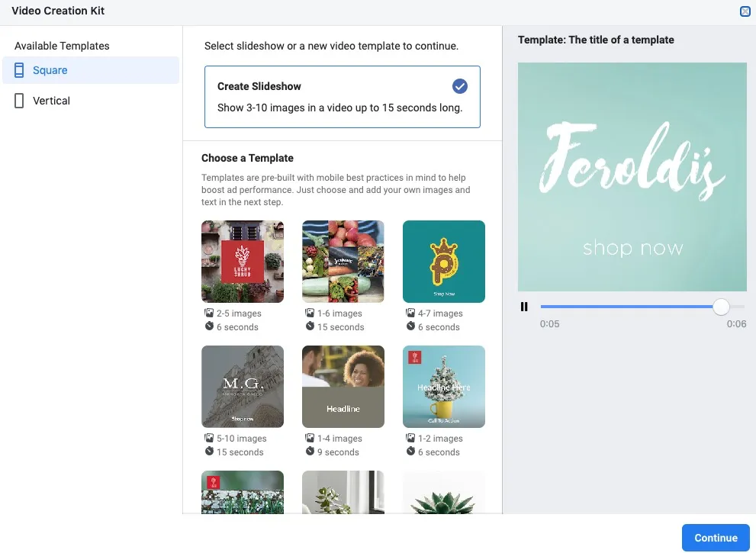Screen dimensions: 756x553
Task: Pick the Lucky Shrub template thumbnail
Action: pyautogui.click(x=243, y=262)
